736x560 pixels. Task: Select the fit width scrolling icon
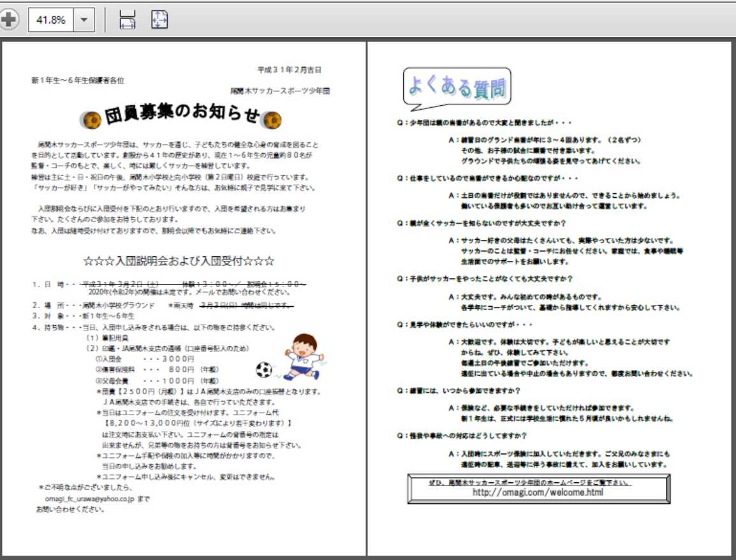pyautogui.click(x=128, y=20)
